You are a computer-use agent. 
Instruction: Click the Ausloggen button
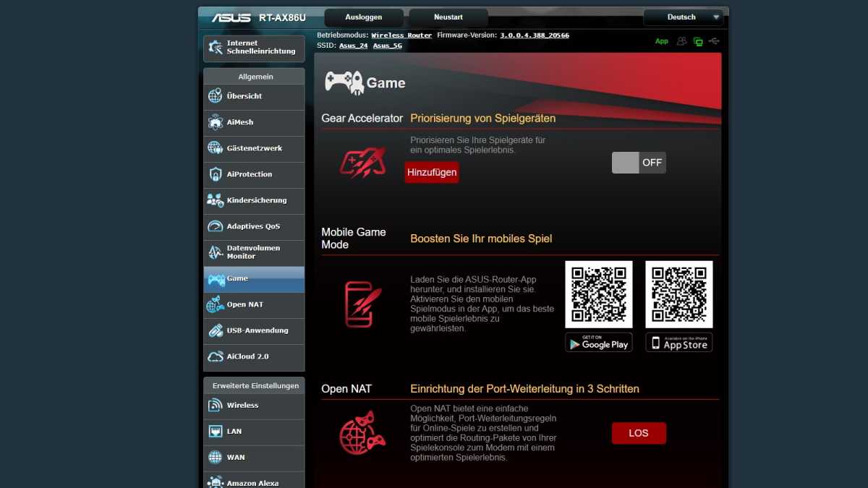tap(363, 17)
